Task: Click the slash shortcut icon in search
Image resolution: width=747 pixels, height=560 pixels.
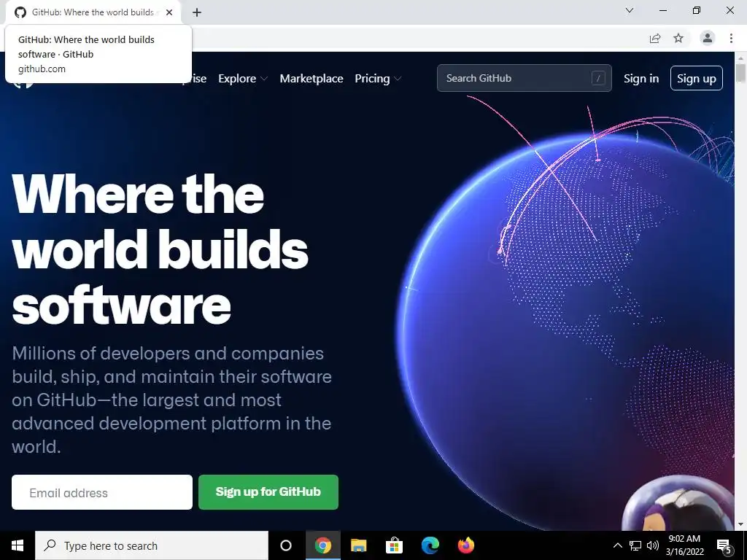Action: (598, 78)
